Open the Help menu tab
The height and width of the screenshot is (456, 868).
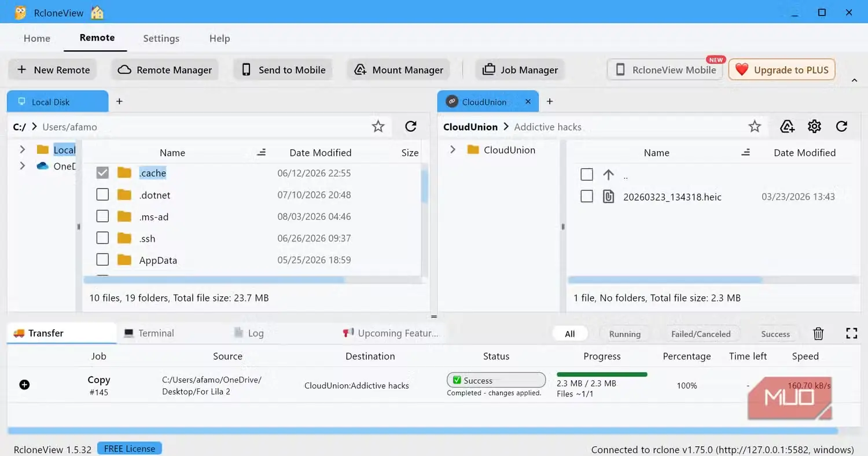pos(219,38)
